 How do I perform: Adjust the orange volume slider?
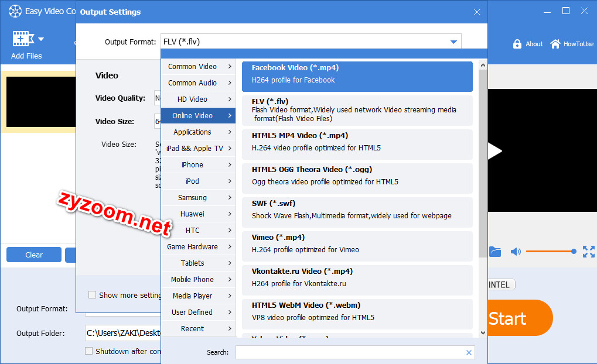[551, 252]
